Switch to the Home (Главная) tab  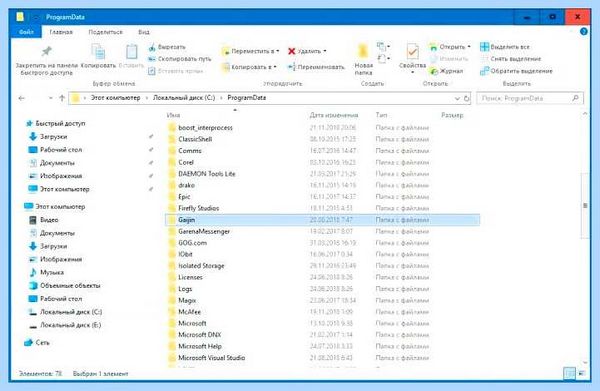pyautogui.click(x=61, y=32)
